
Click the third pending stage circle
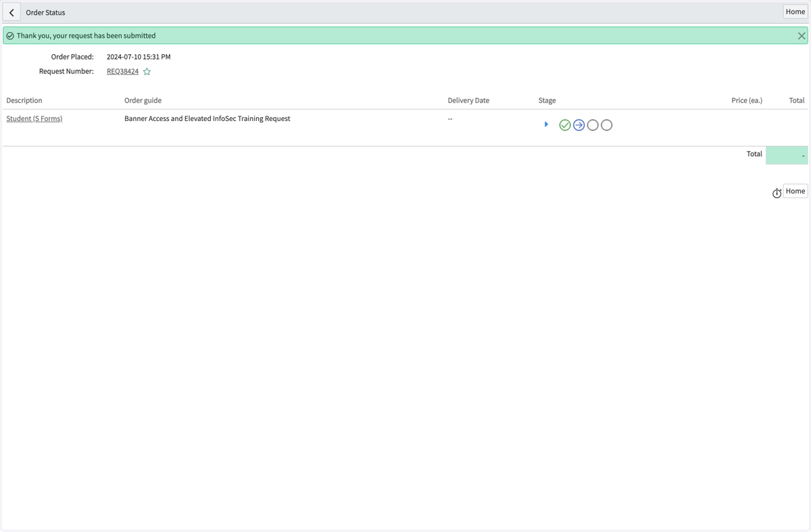(x=593, y=125)
